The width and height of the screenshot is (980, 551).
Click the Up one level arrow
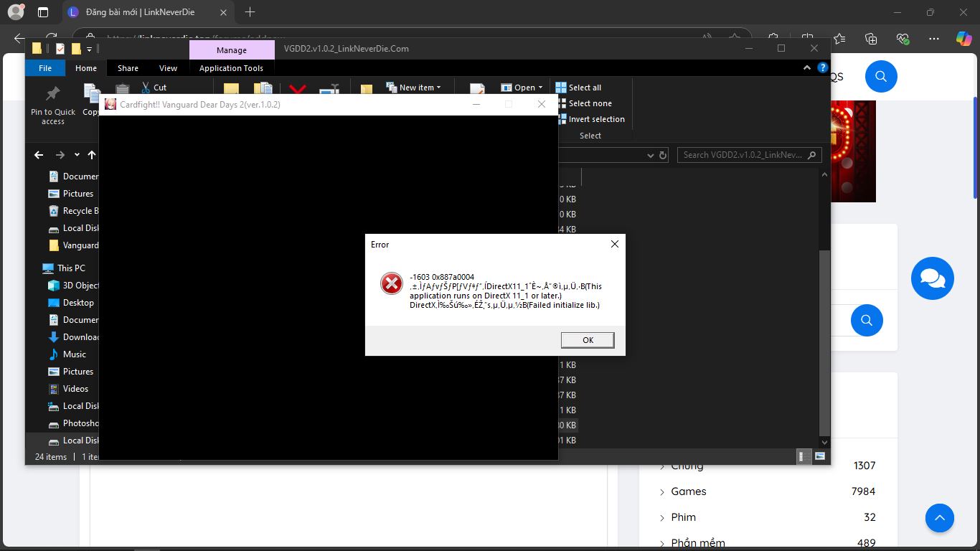92,155
